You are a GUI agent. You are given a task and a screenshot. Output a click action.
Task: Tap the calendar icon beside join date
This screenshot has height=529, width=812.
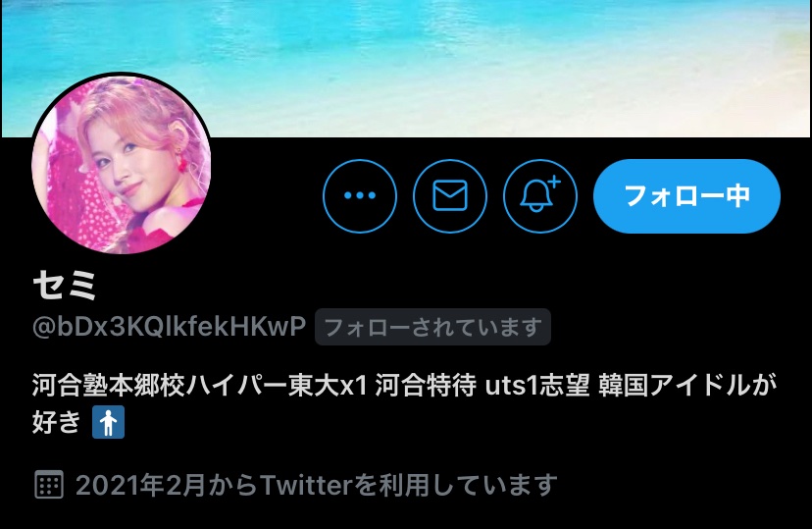[49, 485]
